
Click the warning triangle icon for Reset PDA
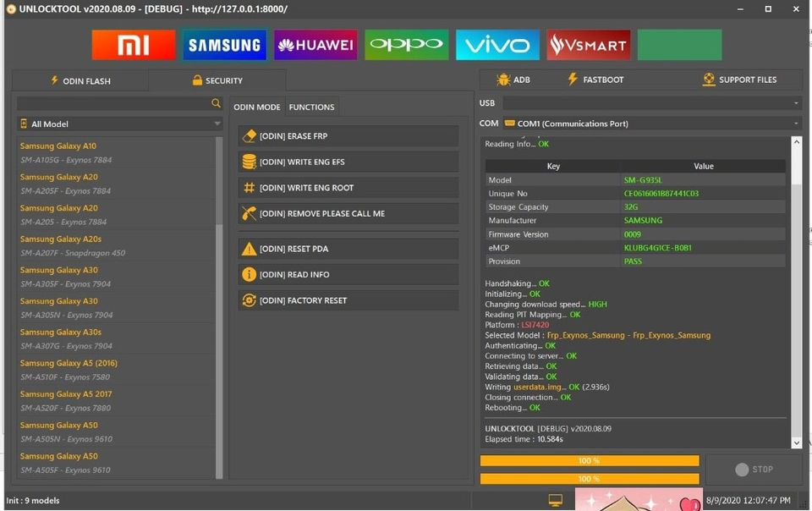point(249,249)
